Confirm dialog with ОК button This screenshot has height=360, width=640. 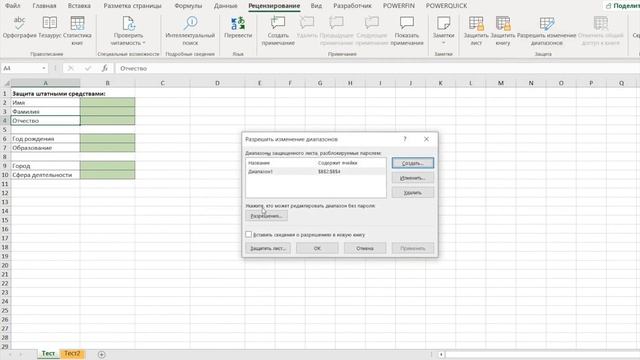coord(317,248)
